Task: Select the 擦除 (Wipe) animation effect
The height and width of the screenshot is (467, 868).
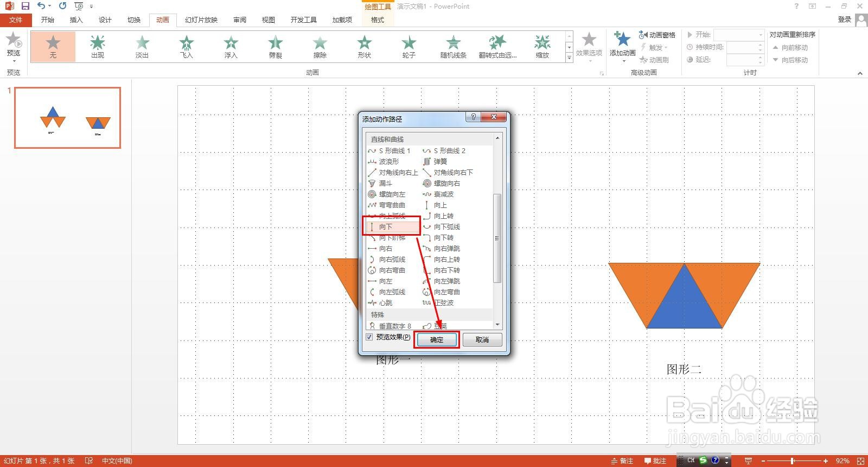Action: tap(320, 47)
